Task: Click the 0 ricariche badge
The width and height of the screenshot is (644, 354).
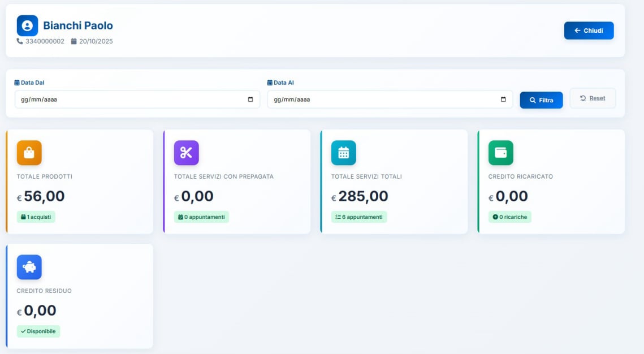Action: pos(509,217)
